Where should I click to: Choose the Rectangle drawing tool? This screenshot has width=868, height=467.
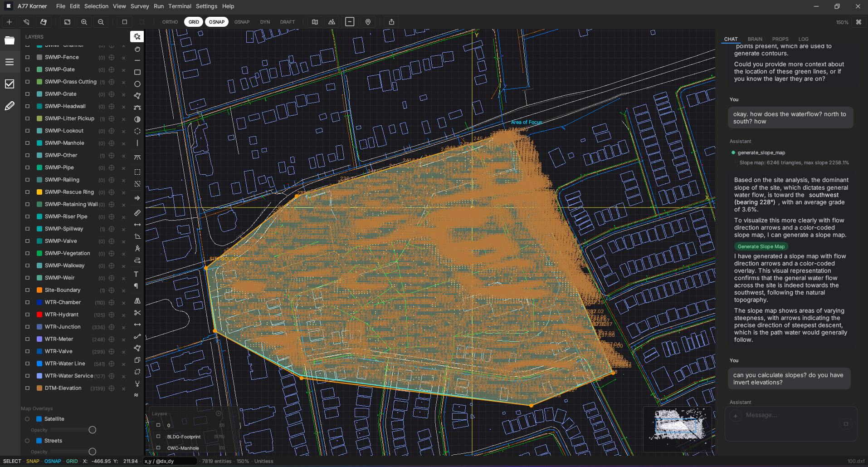click(x=137, y=72)
